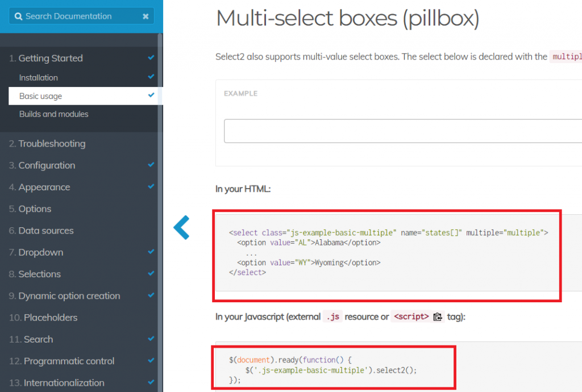The width and height of the screenshot is (582, 392).
Task: Click checkmark beside Getting Started
Action: tap(151, 57)
